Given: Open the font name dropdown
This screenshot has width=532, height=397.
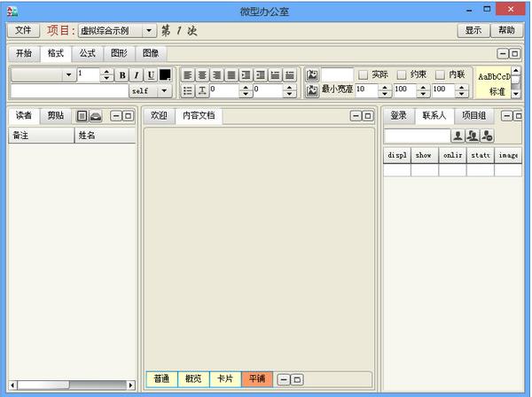Looking at the screenshot, I should point(68,75).
